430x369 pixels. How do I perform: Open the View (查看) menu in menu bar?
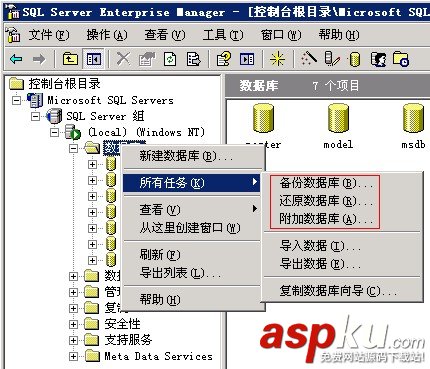(x=165, y=35)
